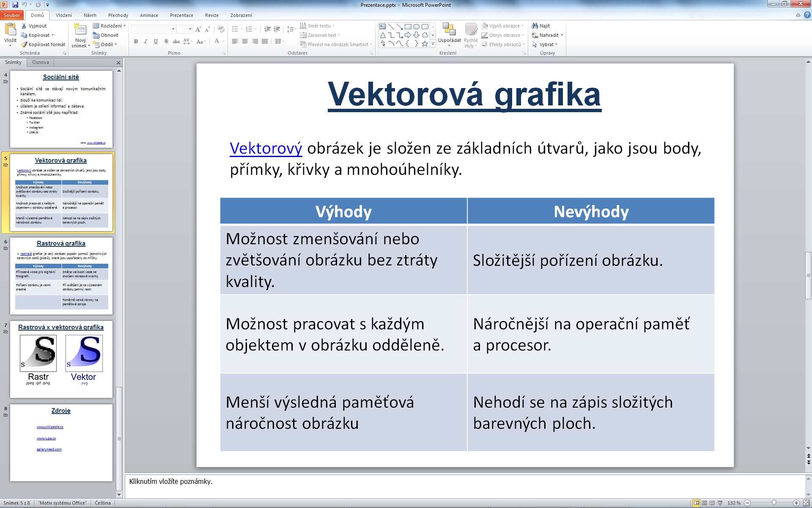This screenshot has height=508, width=812.
Task: Switch to reading view
Action: (x=712, y=503)
